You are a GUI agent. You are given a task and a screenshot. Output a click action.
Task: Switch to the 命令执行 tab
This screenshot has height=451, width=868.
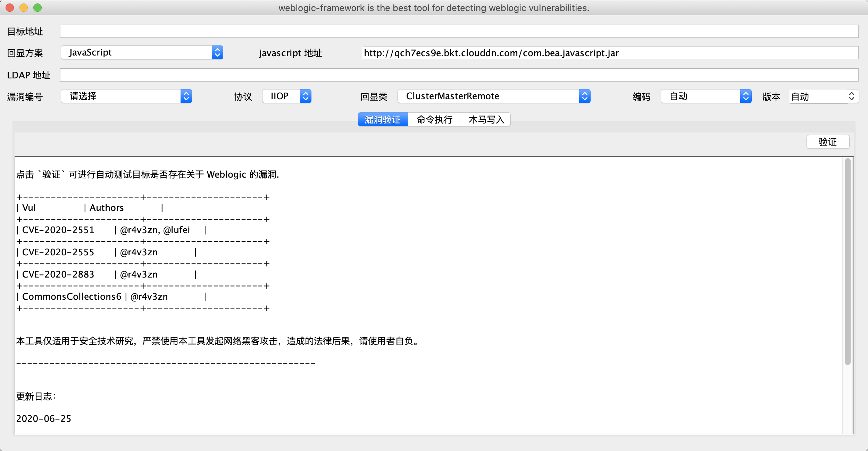(434, 120)
